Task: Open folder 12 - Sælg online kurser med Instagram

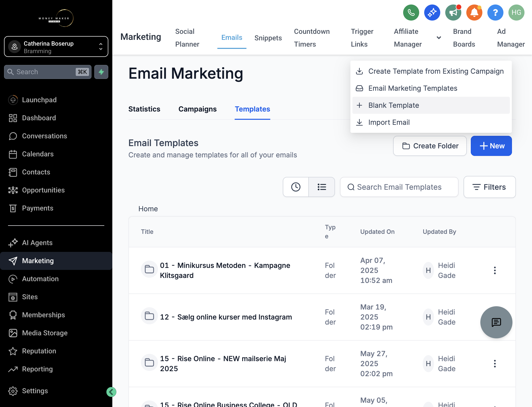Action: pyautogui.click(x=226, y=317)
